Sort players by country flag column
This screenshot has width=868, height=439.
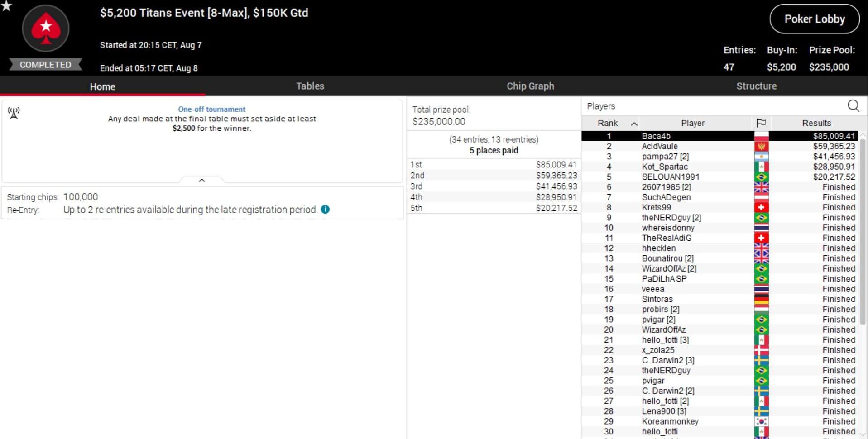761,123
